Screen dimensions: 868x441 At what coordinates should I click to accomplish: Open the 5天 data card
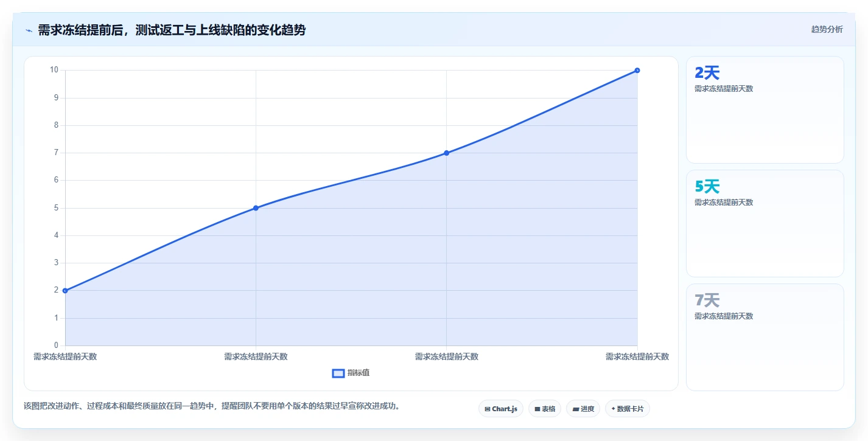point(765,223)
